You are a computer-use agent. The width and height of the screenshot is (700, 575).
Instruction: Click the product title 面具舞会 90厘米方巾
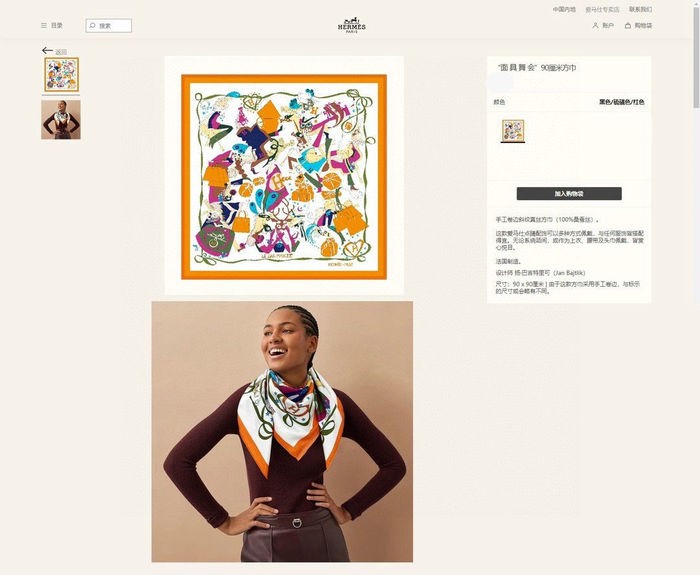[x=537, y=68]
